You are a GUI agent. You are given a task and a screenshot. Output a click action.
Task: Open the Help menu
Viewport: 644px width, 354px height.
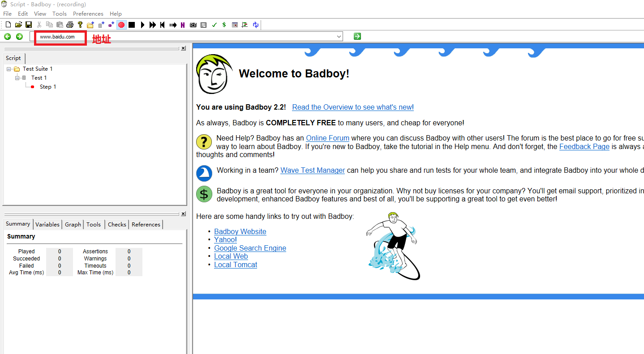(x=116, y=14)
